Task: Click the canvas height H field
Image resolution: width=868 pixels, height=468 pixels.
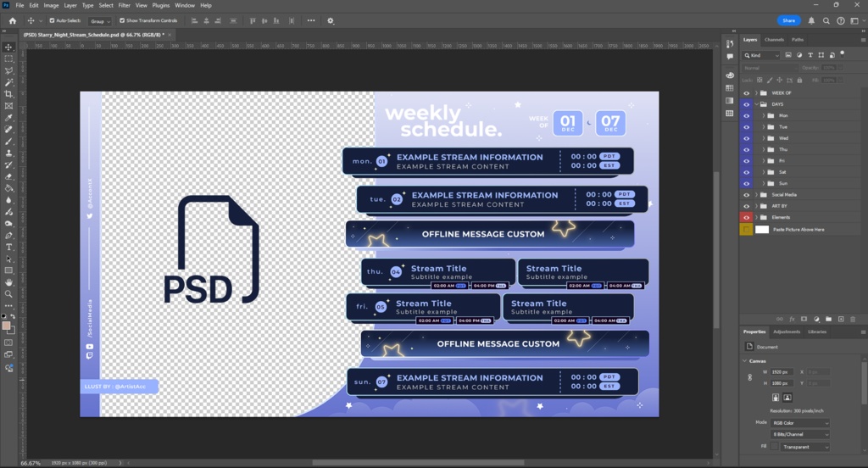Action: click(782, 383)
